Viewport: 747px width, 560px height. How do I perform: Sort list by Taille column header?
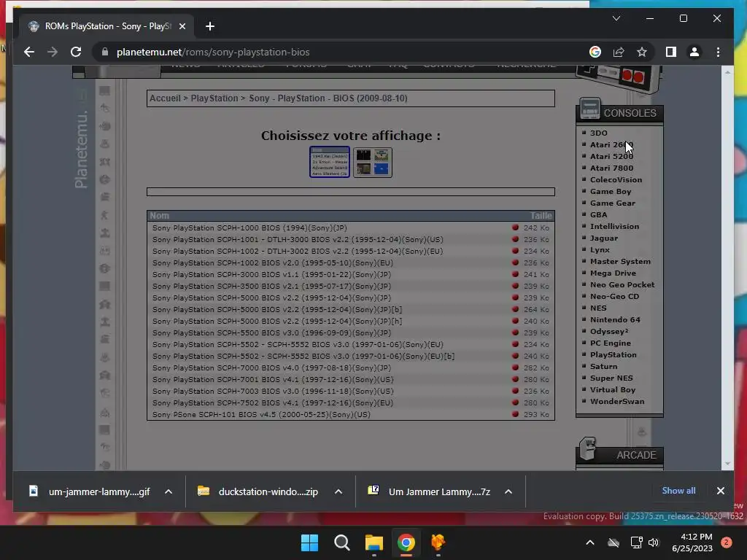(x=541, y=216)
